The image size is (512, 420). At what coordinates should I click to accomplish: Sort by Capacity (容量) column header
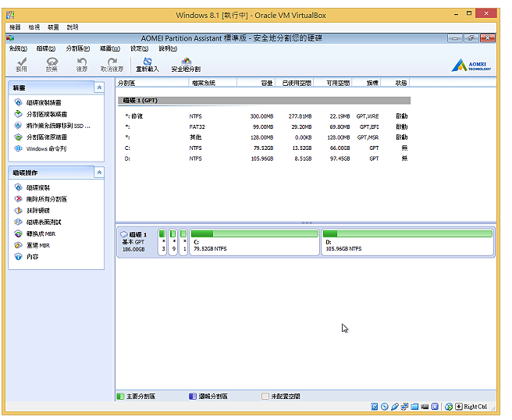click(256, 83)
